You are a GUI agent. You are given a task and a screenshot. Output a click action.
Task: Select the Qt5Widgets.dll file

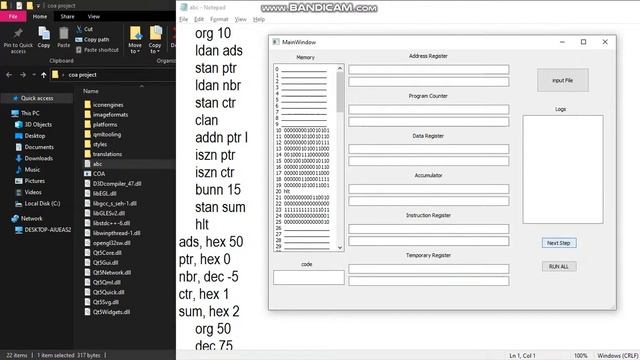[111, 312]
